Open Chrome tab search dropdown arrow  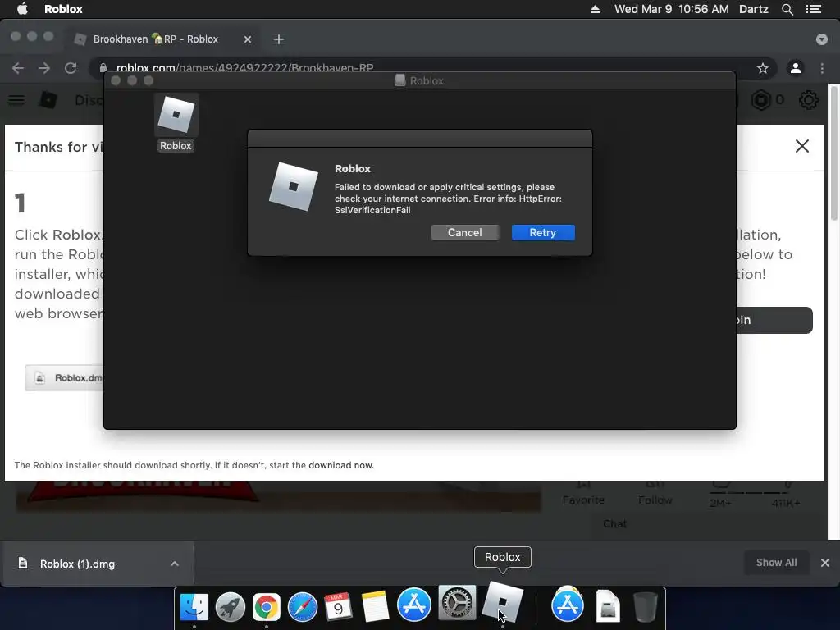822,39
